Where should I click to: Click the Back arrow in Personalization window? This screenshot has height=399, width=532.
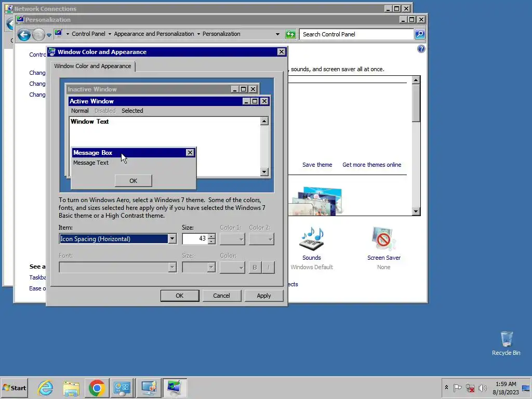pos(24,34)
